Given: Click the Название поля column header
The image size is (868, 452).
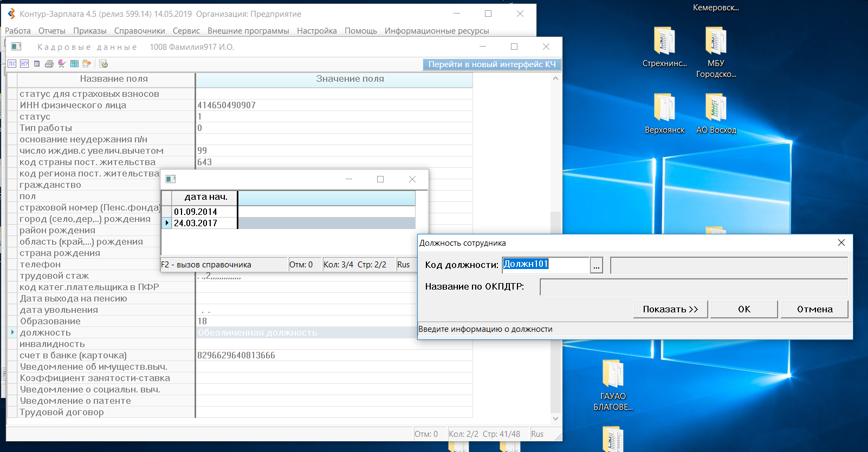Looking at the screenshot, I should coord(106,79).
